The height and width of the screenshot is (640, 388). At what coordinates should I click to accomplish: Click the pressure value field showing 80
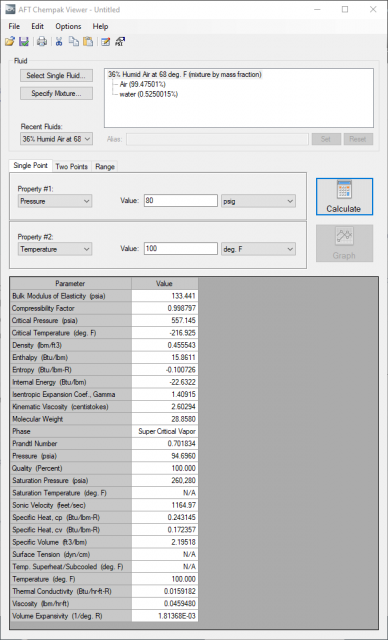coord(181,201)
